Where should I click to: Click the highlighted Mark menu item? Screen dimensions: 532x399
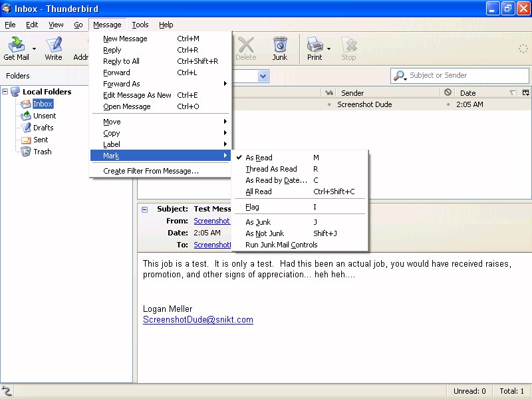(x=160, y=156)
